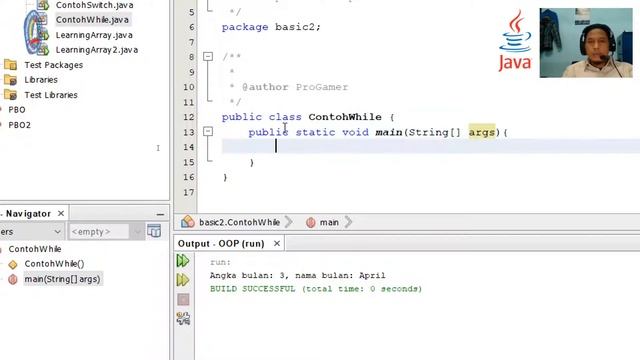Click the main method icon in Navigator
Image resolution: width=640 pixels, height=360 pixels.
pyautogui.click(x=13, y=279)
